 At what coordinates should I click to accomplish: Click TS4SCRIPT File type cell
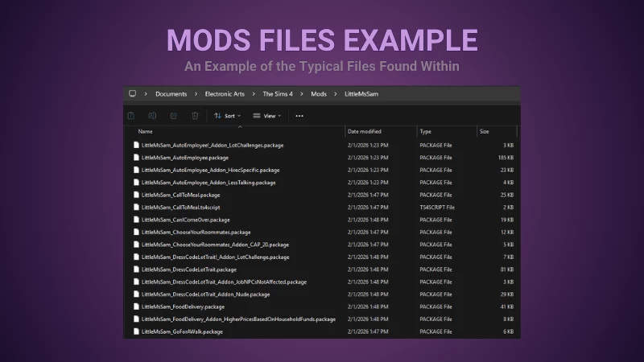(x=437, y=208)
